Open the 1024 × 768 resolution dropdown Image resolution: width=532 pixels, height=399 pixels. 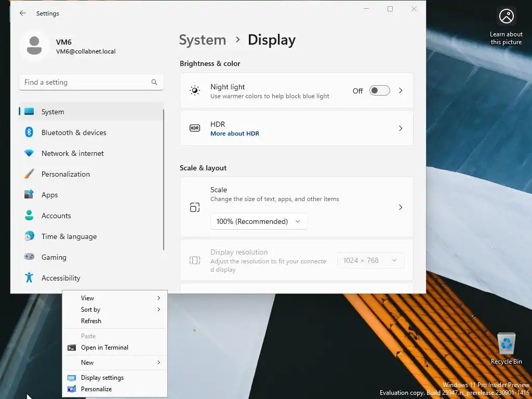coord(370,261)
